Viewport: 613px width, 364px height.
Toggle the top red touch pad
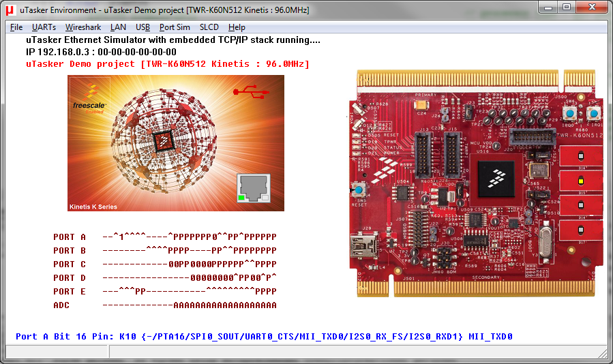click(582, 156)
